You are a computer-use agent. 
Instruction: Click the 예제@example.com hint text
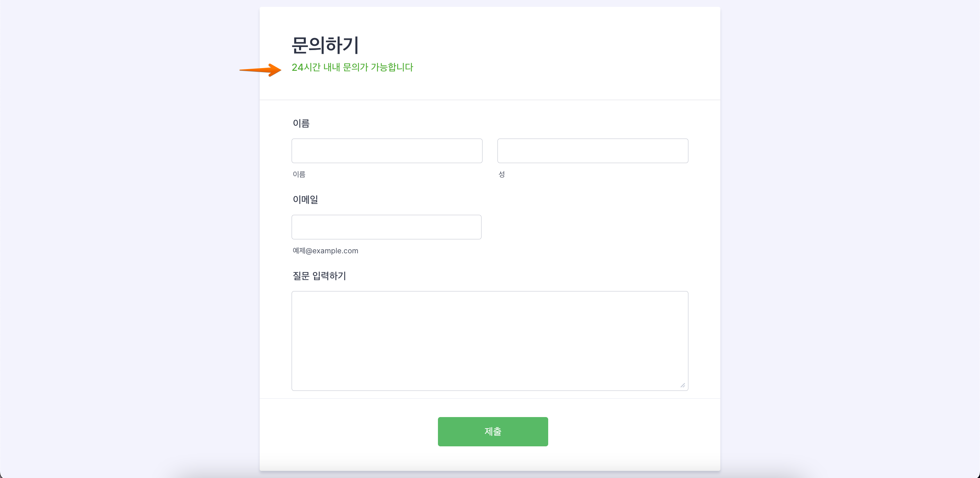325,251
